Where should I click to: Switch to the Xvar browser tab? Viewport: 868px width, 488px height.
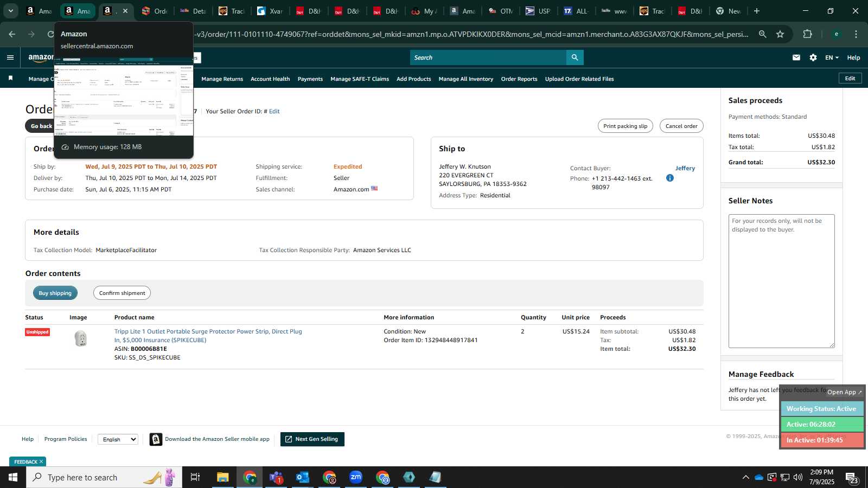[270, 11]
